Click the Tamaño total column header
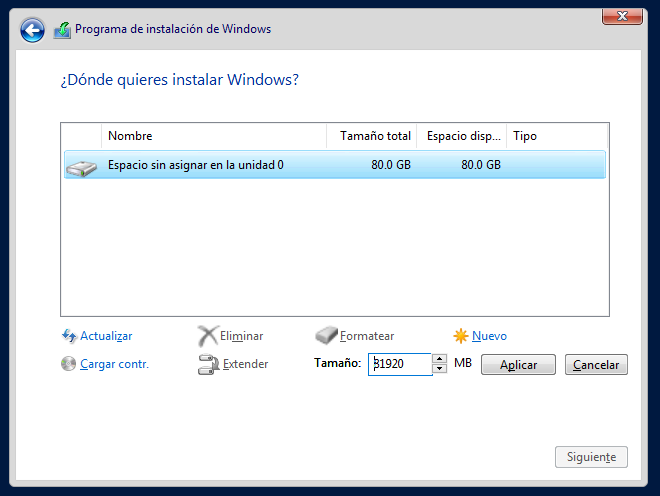 coord(372,136)
